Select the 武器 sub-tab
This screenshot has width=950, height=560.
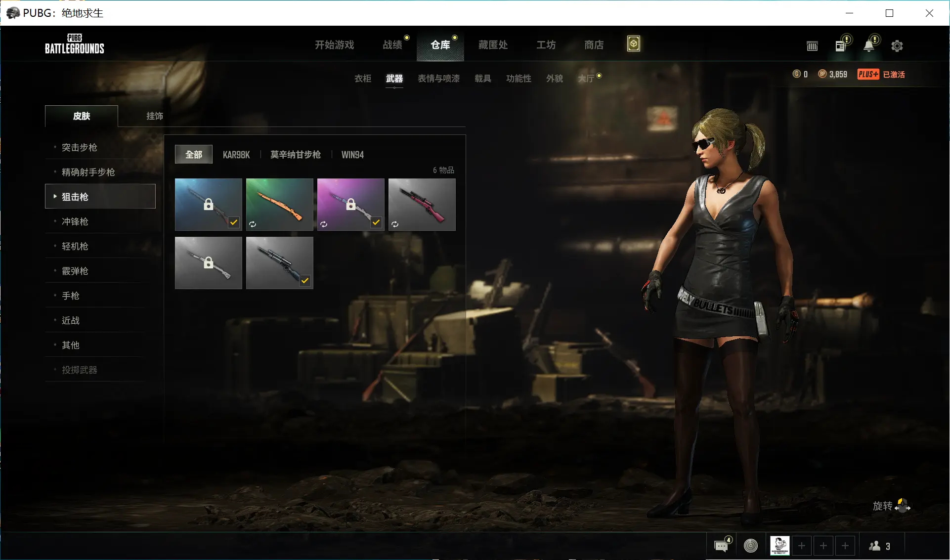pos(394,78)
